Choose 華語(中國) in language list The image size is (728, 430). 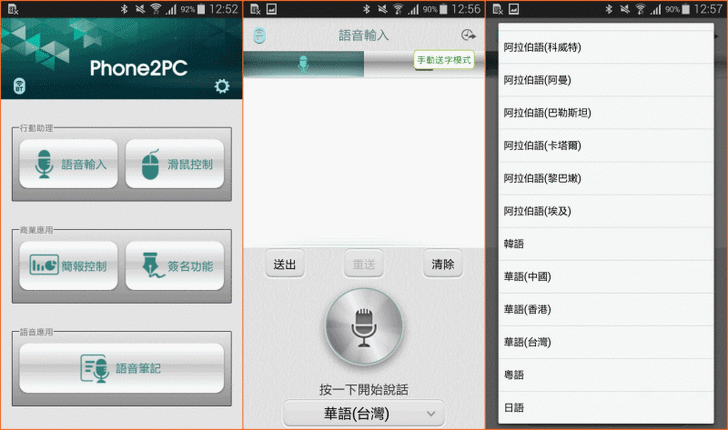pos(606,277)
